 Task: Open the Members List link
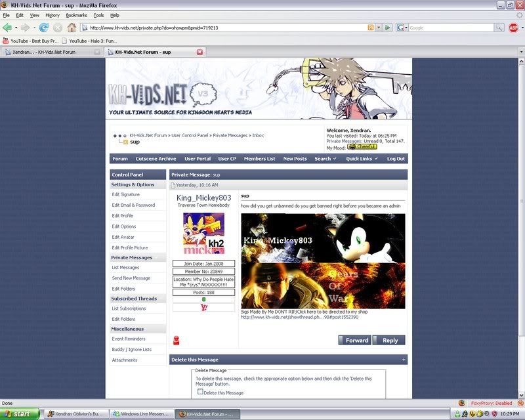coord(259,159)
